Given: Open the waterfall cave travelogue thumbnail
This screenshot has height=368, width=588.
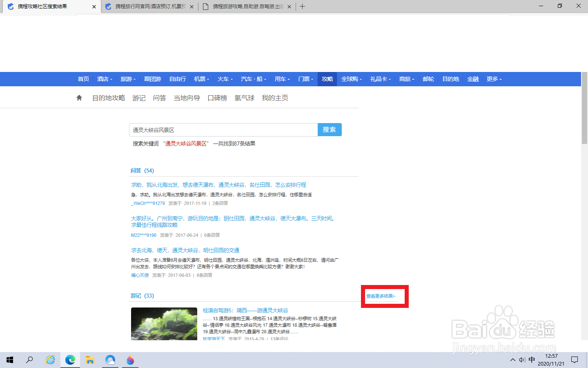Looking at the screenshot, I should point(164,324).
